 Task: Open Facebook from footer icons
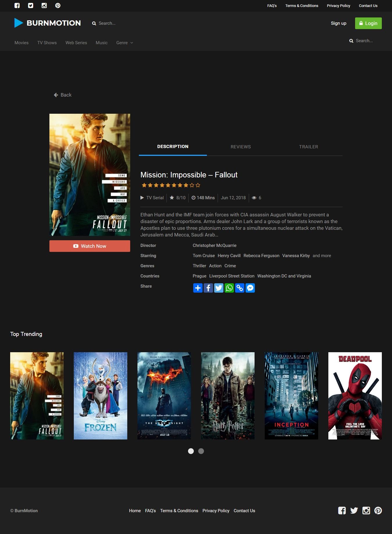coord(342,510)
